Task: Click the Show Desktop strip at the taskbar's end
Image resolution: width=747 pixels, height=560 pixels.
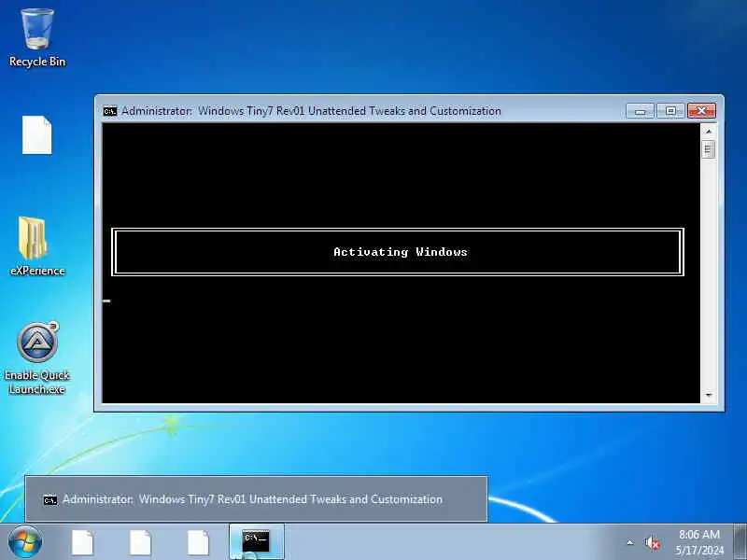Action: (x=740, y=542)
